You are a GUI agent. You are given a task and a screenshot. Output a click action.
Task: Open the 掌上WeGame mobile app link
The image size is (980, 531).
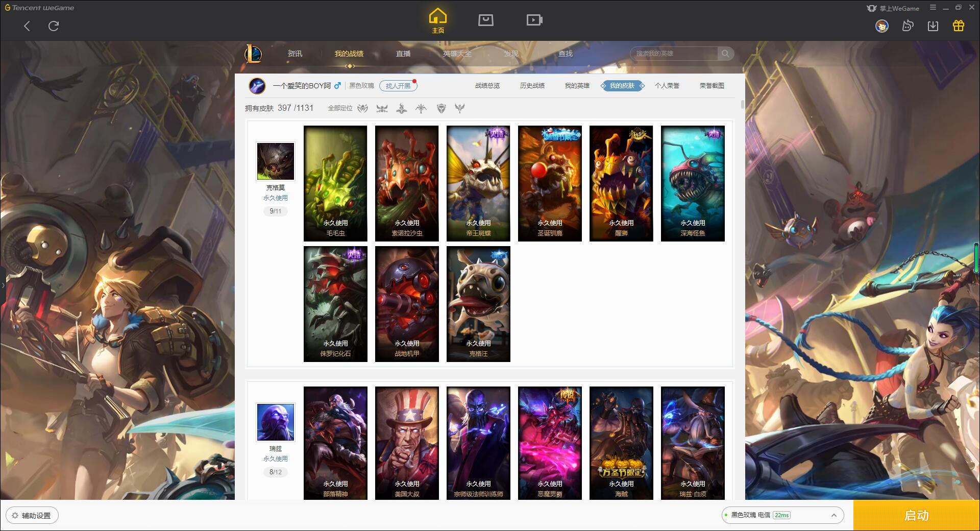pos(893,8)
